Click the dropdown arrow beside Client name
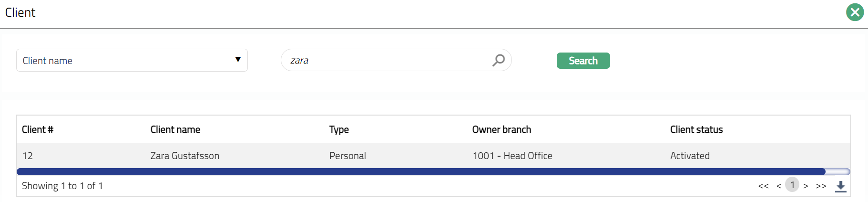Viewport: 868px width, 202px height. (238, 60)
